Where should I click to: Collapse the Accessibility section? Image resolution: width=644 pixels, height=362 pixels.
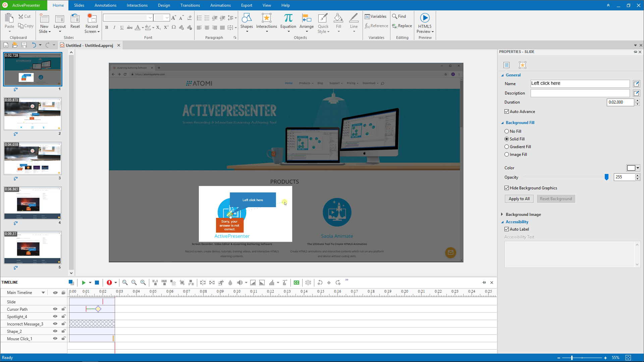(x=502, y=222)
